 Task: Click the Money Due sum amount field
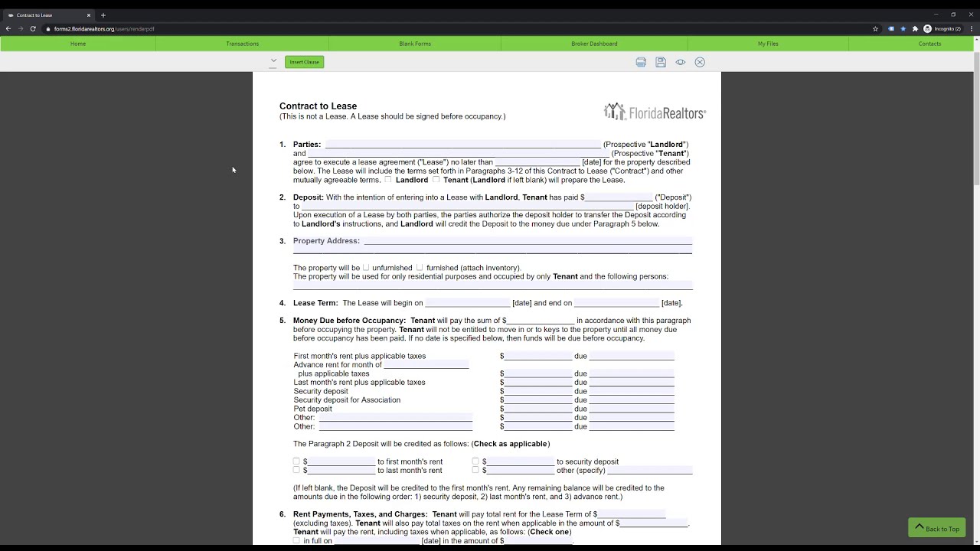(x=541, y=320)
